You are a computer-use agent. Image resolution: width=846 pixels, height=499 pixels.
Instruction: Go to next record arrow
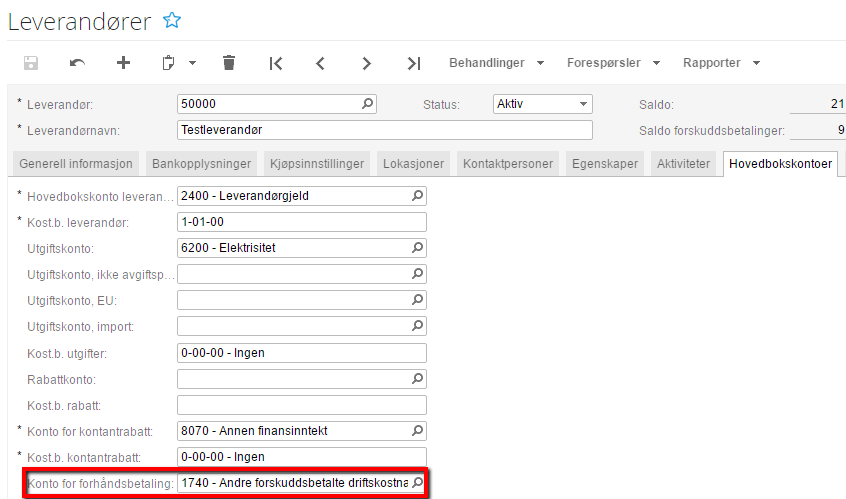[x=366, y=63]
